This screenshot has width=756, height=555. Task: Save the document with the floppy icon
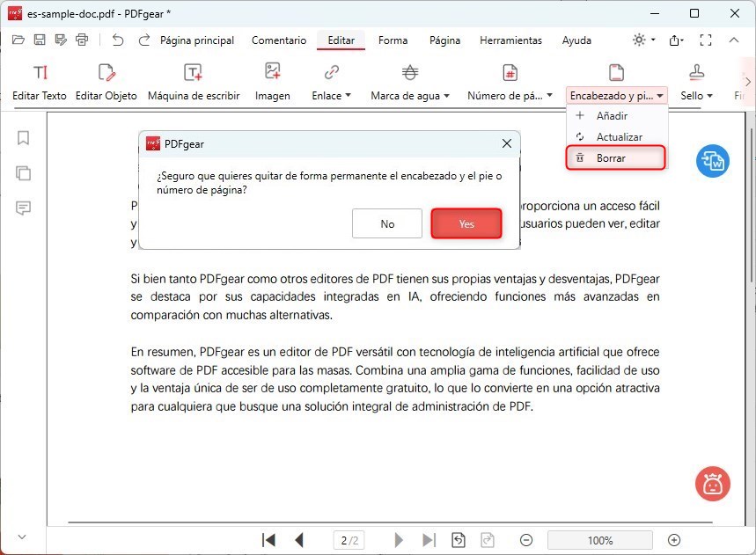[40, 40]
